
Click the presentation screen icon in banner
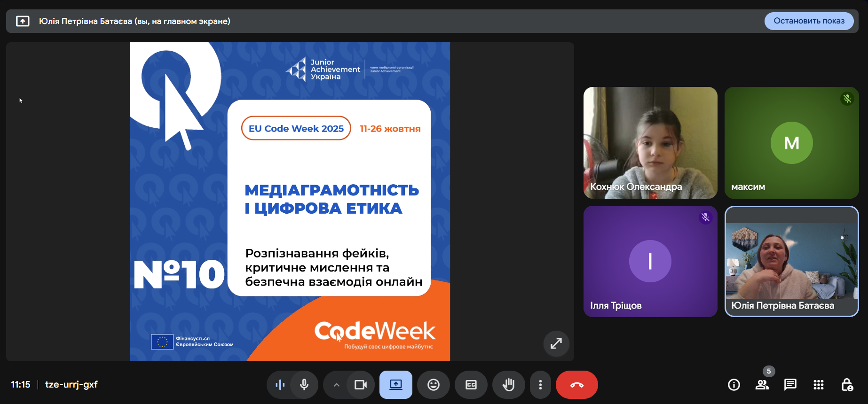click(x=23, y=21)
